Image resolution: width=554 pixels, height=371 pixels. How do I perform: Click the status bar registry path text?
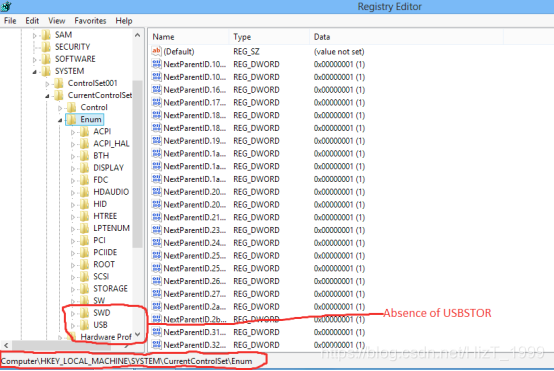(x=126, y=361)
